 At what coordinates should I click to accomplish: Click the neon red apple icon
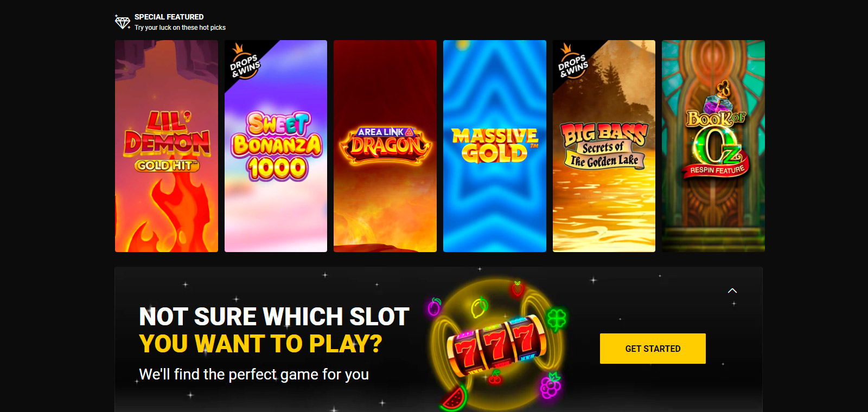coord(518,288)
